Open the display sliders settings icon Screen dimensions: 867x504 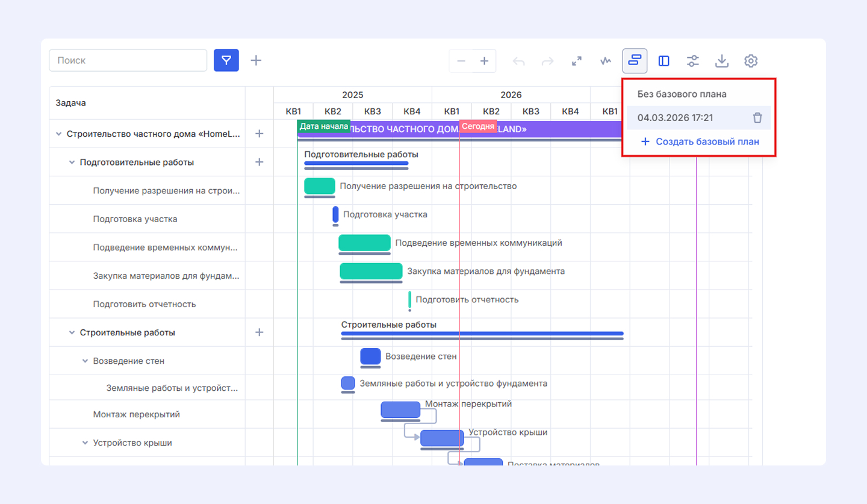pyautogui.click(x=692, y=61)
